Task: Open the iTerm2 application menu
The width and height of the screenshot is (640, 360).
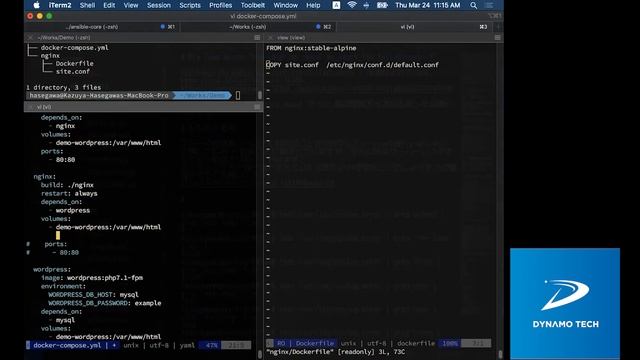Action: [60, 5]
